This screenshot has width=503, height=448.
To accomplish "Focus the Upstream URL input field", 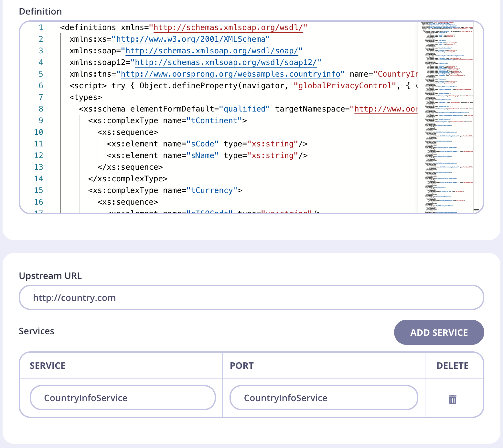I will pyautogui.click(x=251, y=297).
